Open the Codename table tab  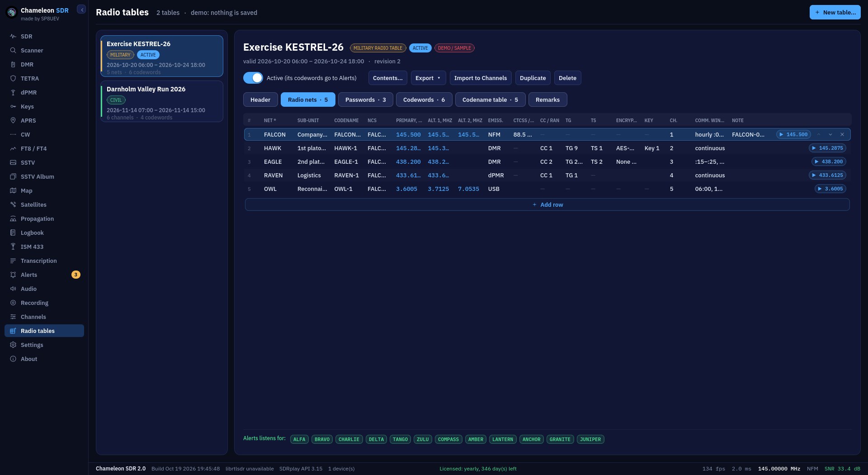coord(490,100)
